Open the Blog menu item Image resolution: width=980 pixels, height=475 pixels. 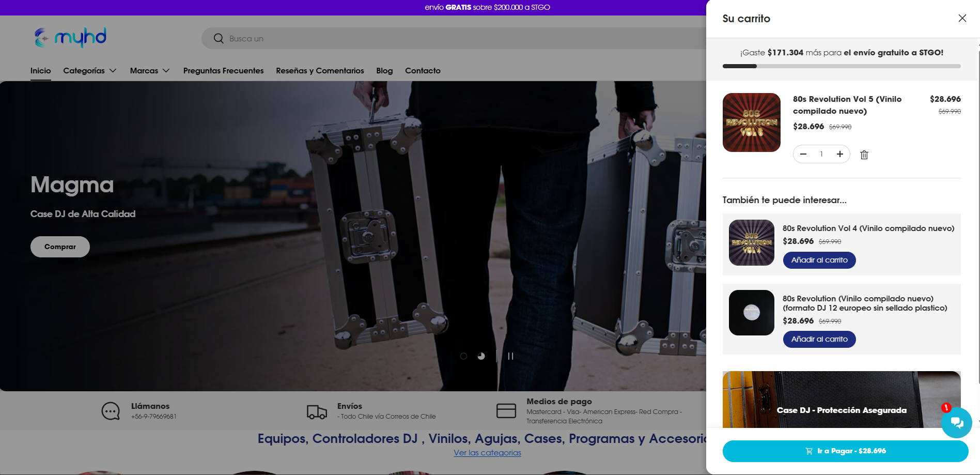(384, 71)
